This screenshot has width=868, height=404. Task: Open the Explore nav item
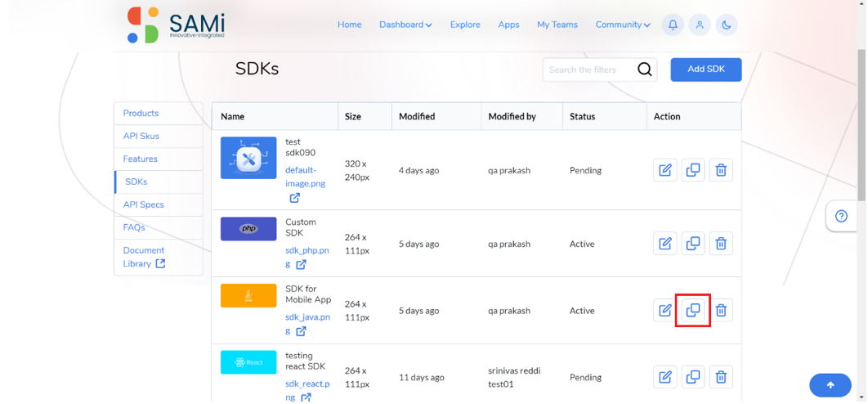[465, 25]
